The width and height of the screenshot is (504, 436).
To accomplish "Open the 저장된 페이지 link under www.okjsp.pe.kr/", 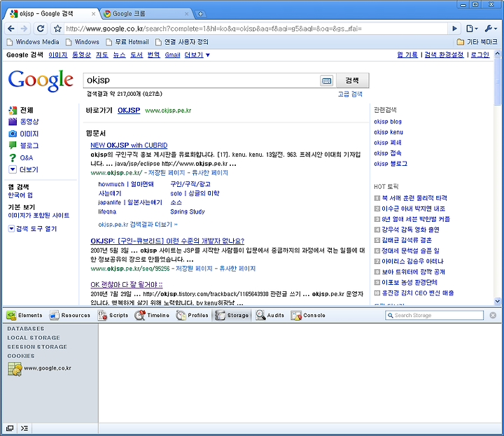I will 167,173.
